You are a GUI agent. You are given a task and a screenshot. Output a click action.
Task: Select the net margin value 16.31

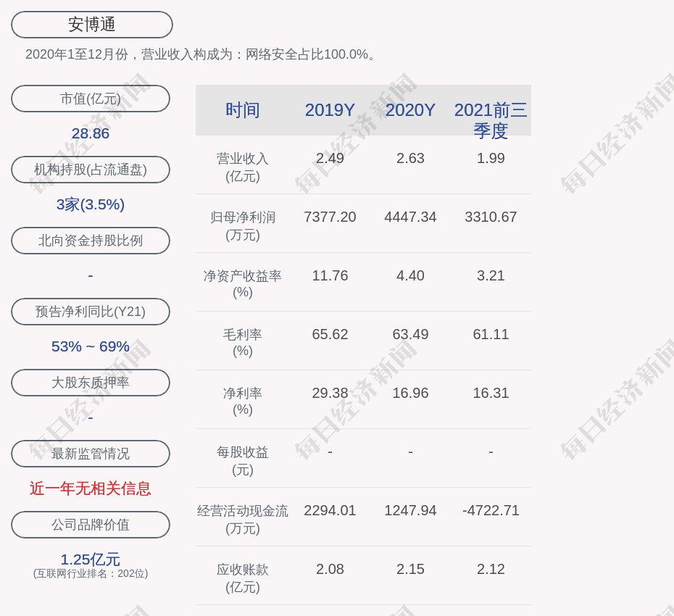491,393
